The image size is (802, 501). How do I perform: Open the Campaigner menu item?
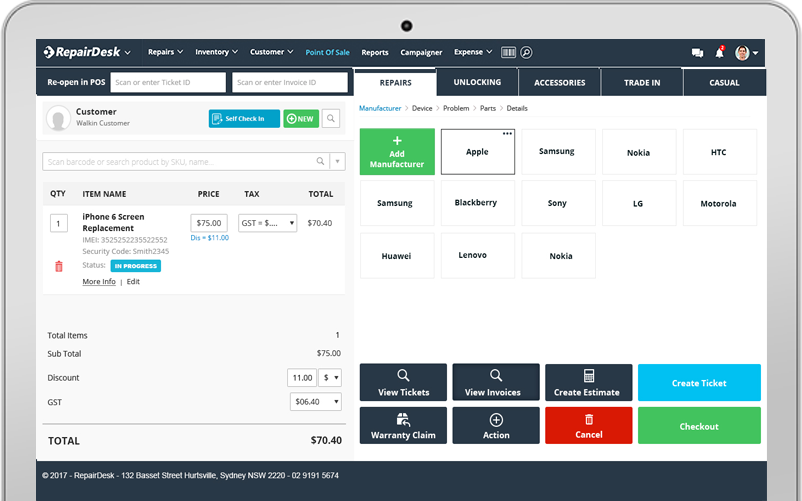coord(421,52)
